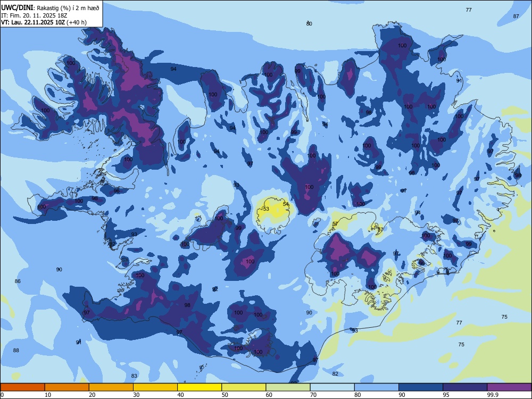Click the medium blue 90–95 legend swatch
Image resolution: width=532 pixels, height=399 pixels.
click(421, 387)
